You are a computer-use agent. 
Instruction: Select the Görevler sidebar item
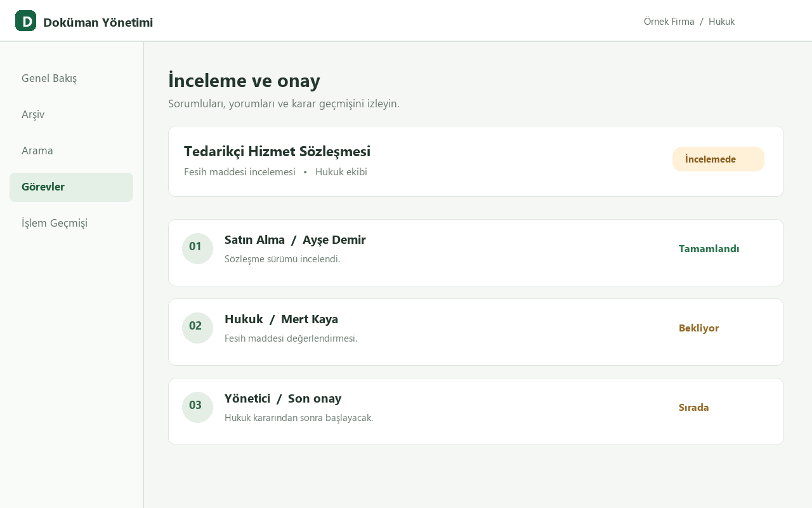(71, 187)
